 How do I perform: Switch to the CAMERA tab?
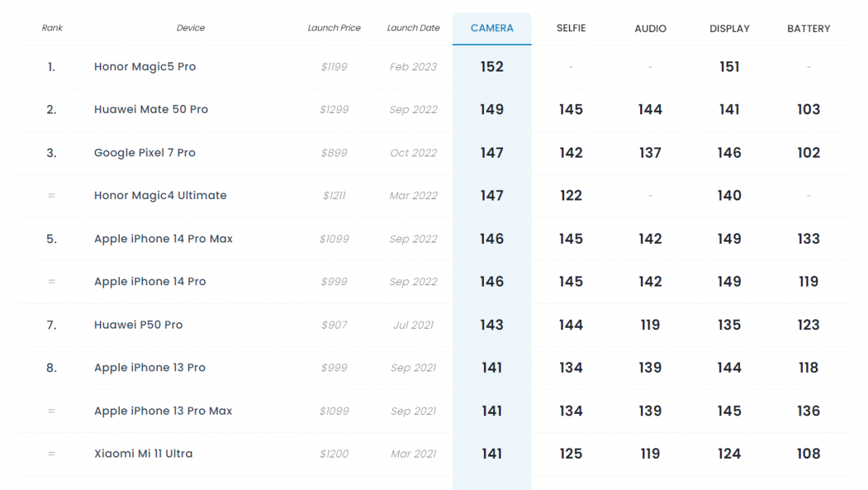tap(492, 28)
